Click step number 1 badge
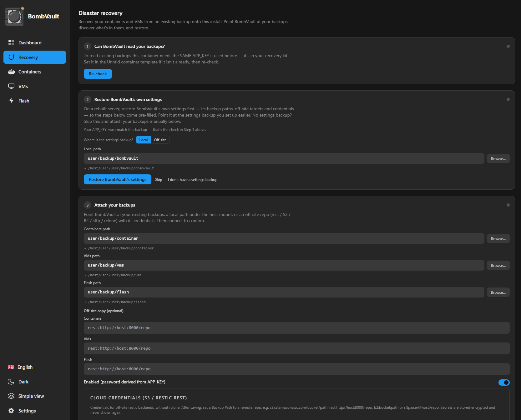 click(88, 46)
